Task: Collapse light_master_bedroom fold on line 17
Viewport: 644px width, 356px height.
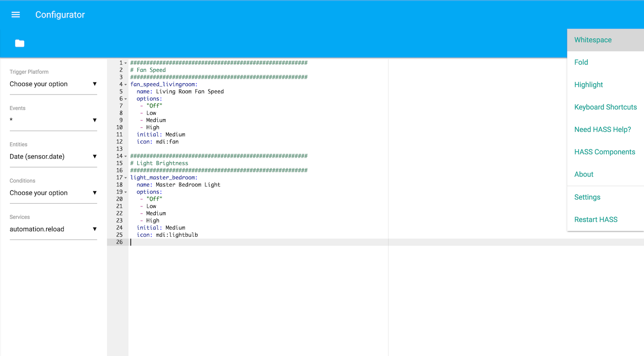Action: [126, 178]
